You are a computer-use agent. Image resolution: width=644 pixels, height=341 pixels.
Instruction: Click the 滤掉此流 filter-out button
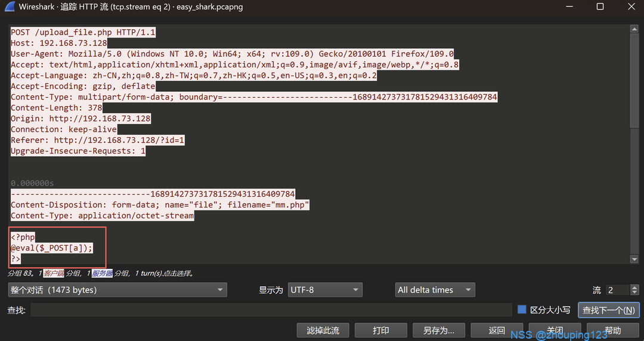pos(323,330)
